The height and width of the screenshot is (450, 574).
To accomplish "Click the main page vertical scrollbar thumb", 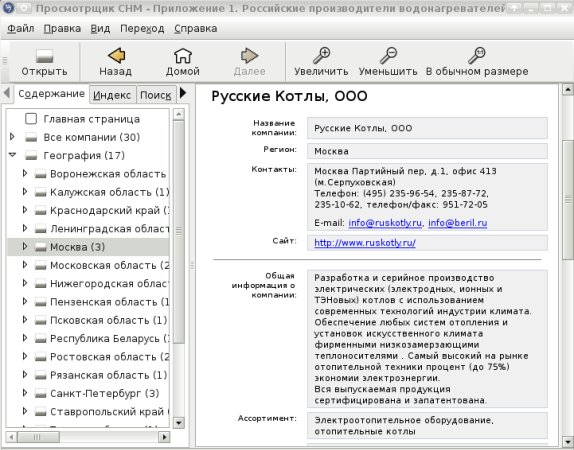I will click(568, 200).
